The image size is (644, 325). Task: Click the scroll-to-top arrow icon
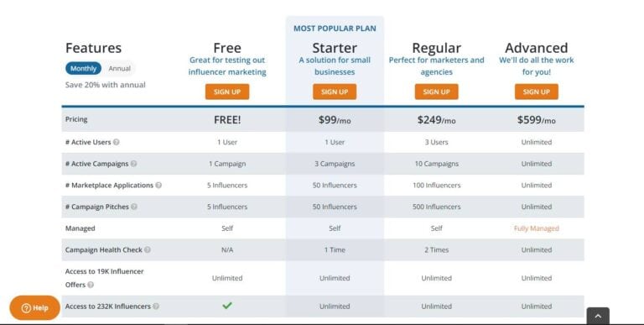coord(598,316)
